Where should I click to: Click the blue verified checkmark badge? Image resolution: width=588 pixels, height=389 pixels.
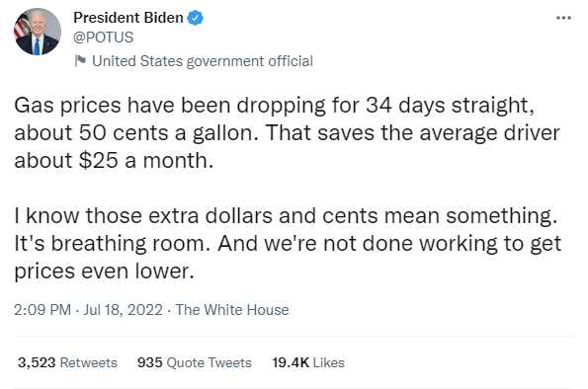click(x=195, y=18)
